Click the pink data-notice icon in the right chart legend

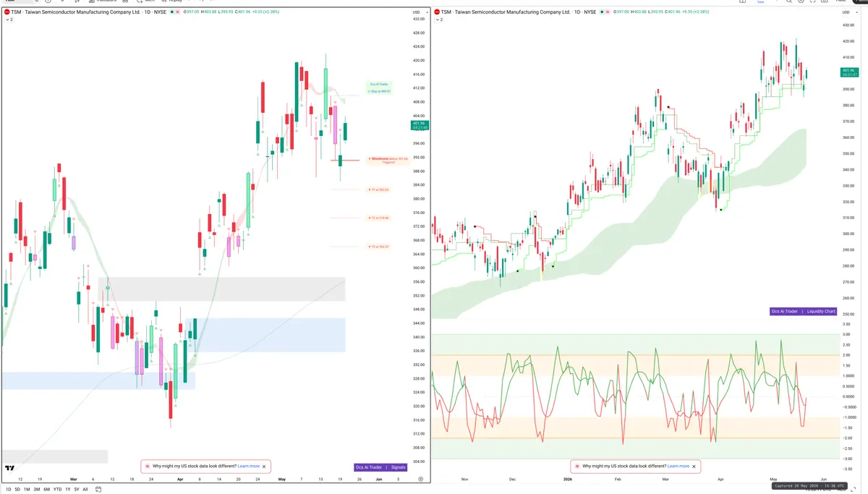608,12
